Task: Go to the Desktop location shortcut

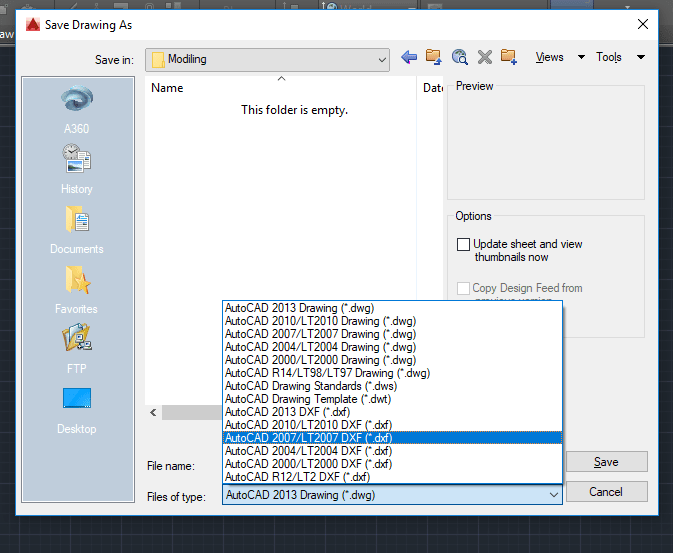Action: (x=77, y=410)
